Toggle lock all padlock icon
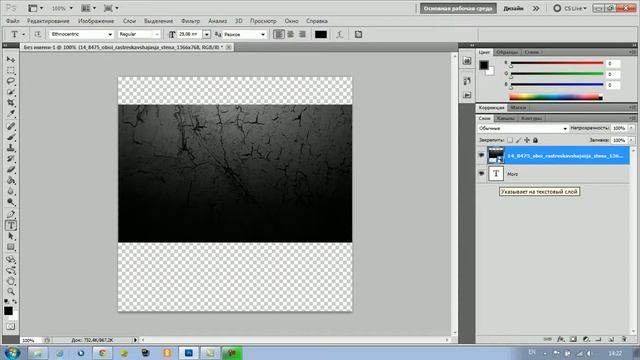 tap(536, 140)
